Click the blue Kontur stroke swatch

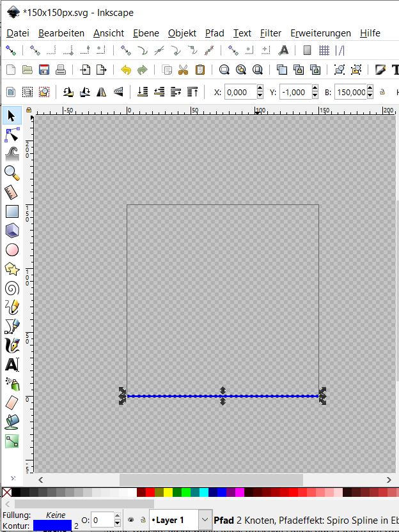[x=52, y=526]
